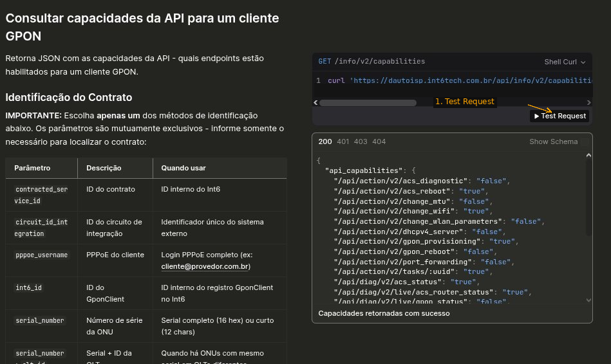Select the 200 response tab
The width and height of the screenshot is (611, 364).
pyautogui.click(x=325, y=141)
